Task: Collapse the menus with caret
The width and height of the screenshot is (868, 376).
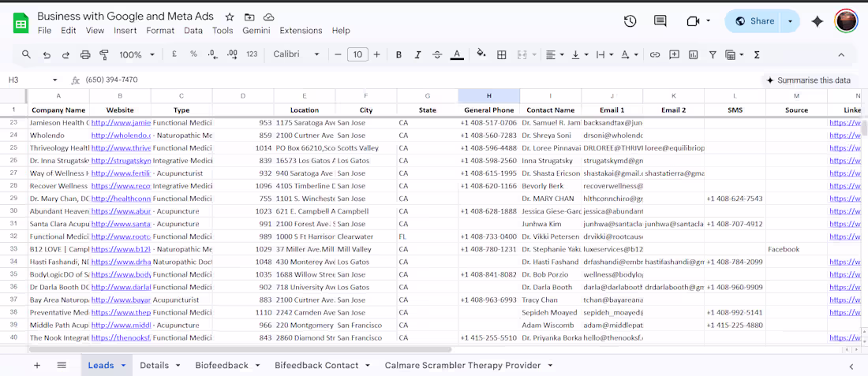Action: pos(841,54)
